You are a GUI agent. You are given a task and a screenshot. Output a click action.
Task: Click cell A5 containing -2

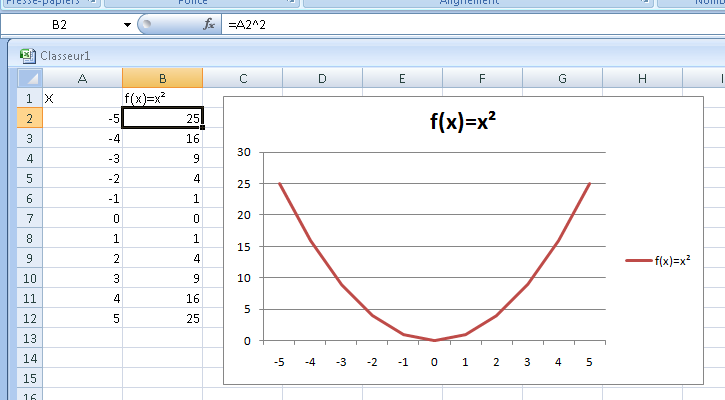[82, 178]
